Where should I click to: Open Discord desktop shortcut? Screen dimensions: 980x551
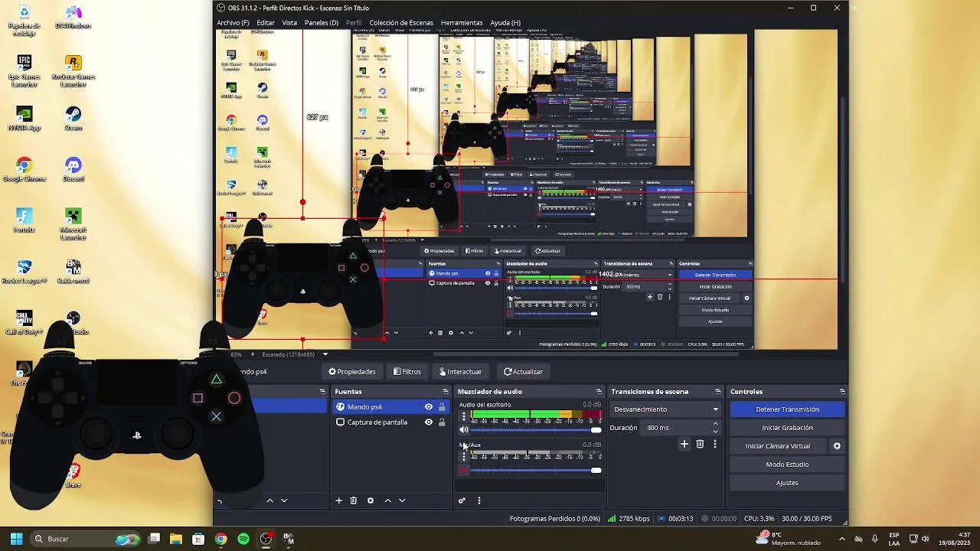pos(73,170)
